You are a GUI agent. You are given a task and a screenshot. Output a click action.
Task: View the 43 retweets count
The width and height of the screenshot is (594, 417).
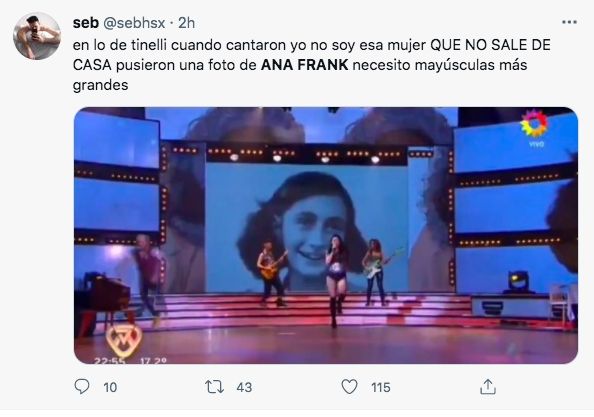pos(244,387)
